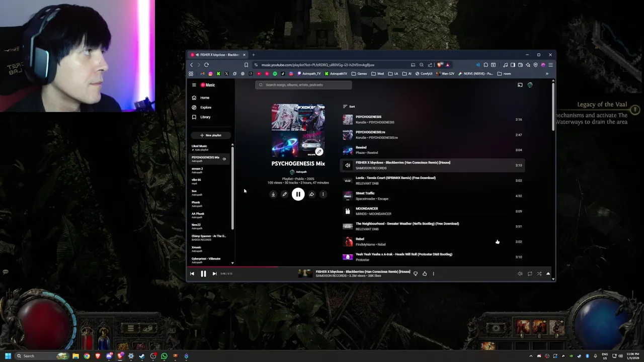Create a New playlist
Image resolution: width=644 pixels, height=362 pixels.
(210, 135)
